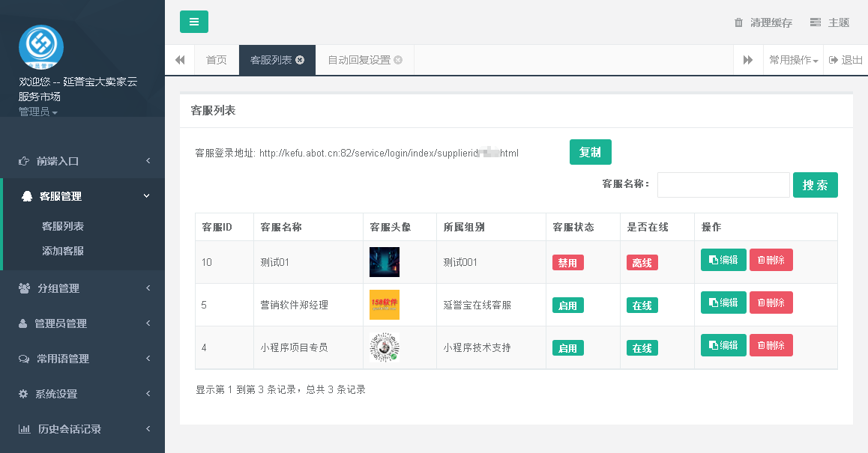Screen dimensions: 868x453
Task: Edit the 营销软件郑经理 row
Action: pos(723,302)
